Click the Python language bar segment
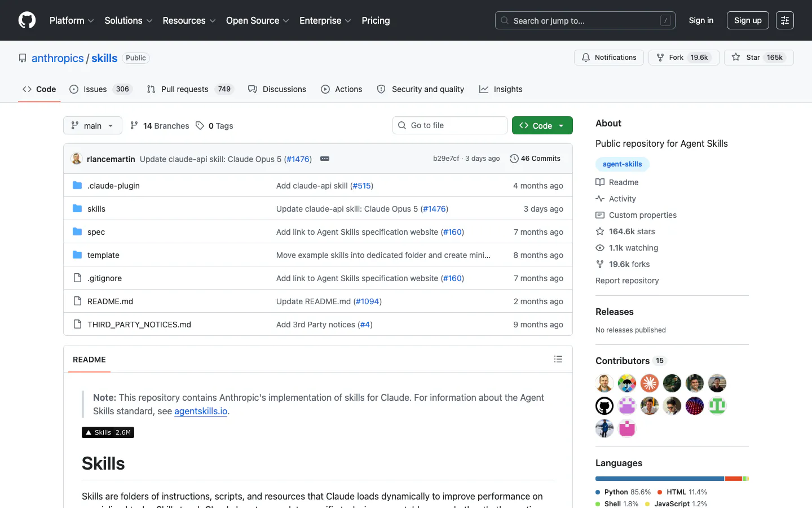 tap(660, 479)
